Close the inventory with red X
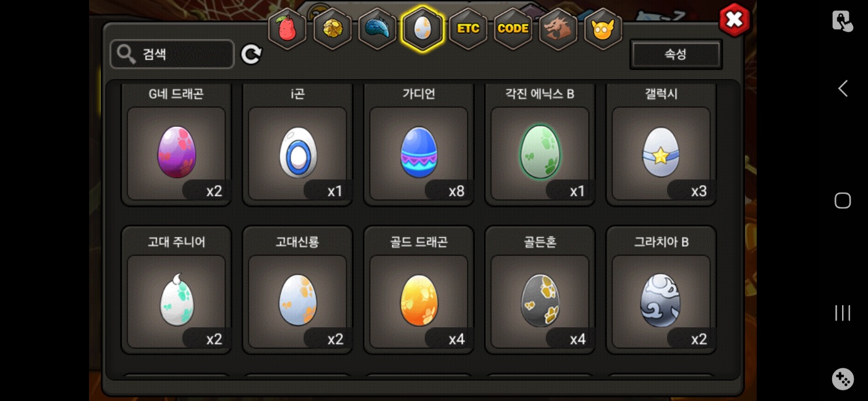Screen dimensions: 868x401 click(734, 20)
